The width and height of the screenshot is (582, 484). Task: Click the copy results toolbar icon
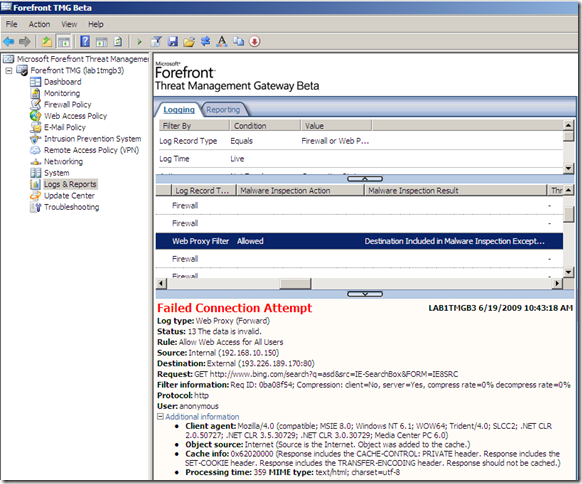238,42
